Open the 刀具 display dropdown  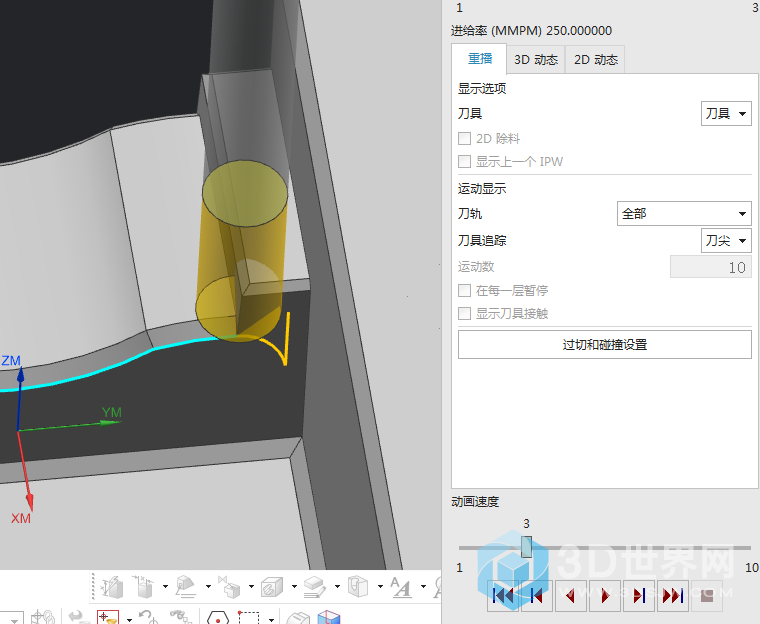(x=726, y=114)
